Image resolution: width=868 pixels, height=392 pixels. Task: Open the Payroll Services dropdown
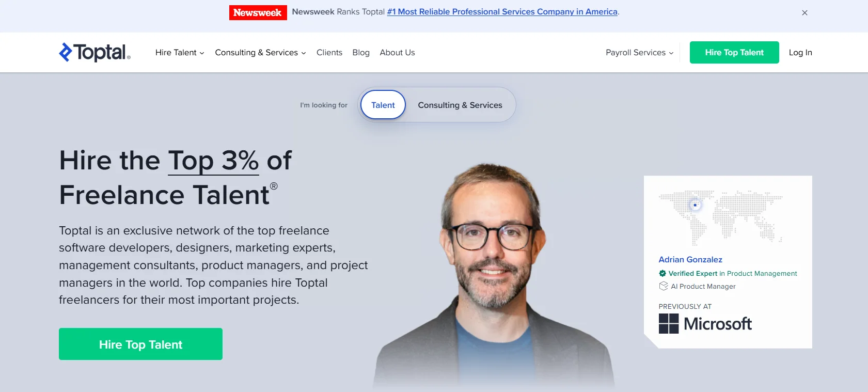639,53
